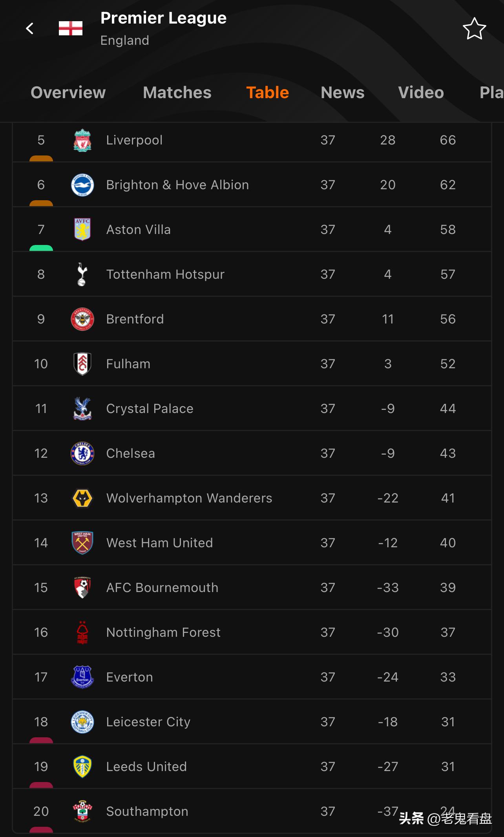Tap the partially visible Players tab
Screen dimensions: 504x837
coord(491,93)
